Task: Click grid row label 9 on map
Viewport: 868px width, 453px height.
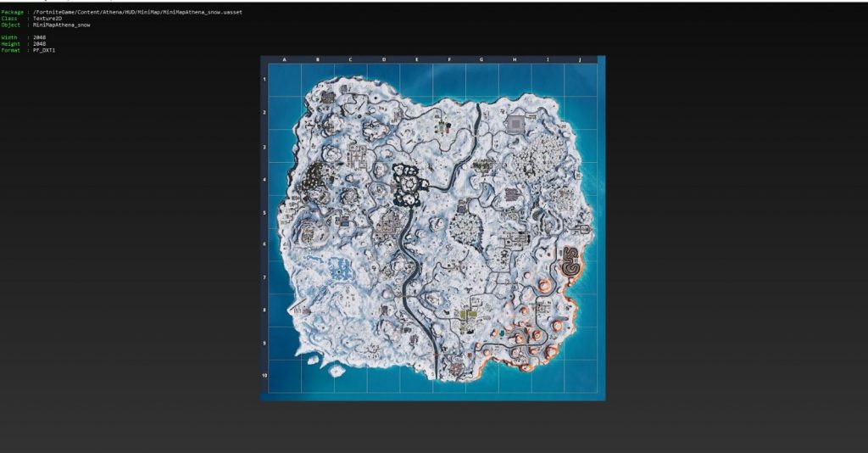Action: [x=264, y=344]
